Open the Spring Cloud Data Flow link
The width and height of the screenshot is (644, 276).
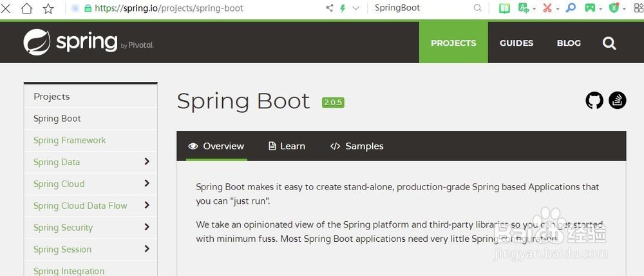(x=80, y=206)
